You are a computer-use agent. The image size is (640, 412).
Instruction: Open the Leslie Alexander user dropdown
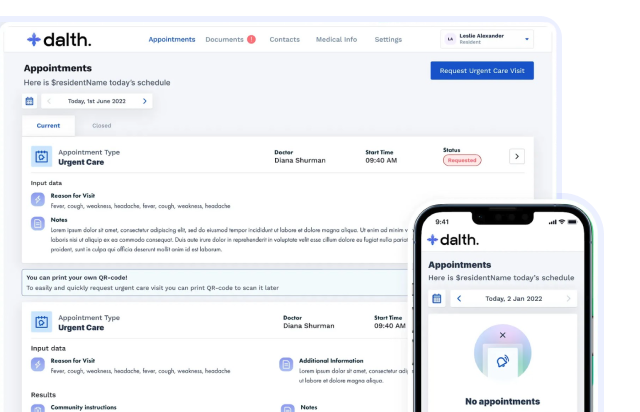(486, 39)
